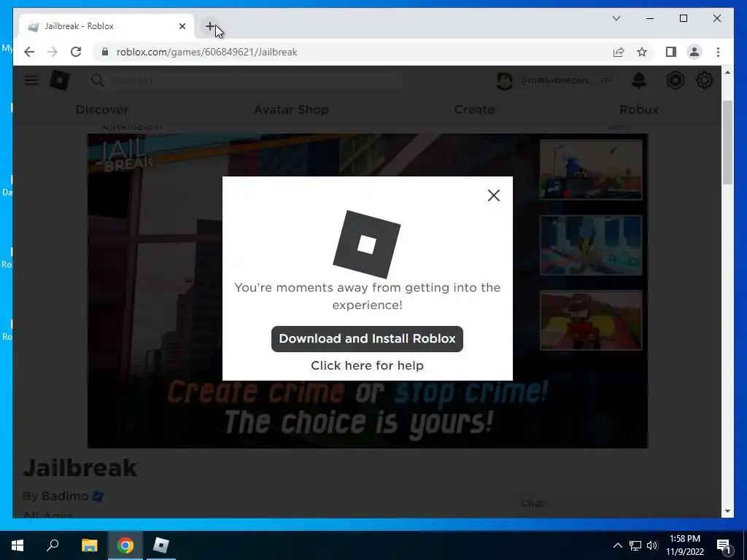Click the Report link above the ad

pos(620,127)
